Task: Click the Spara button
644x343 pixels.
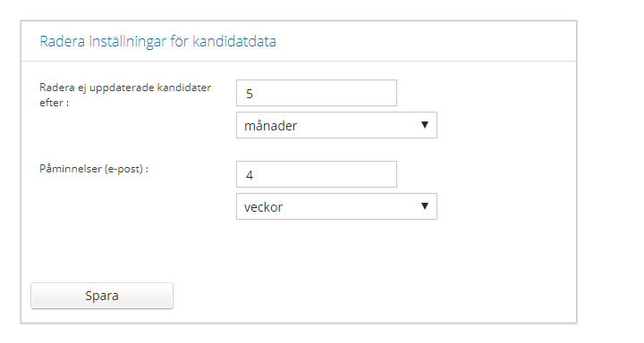Action: click(102, 296)
